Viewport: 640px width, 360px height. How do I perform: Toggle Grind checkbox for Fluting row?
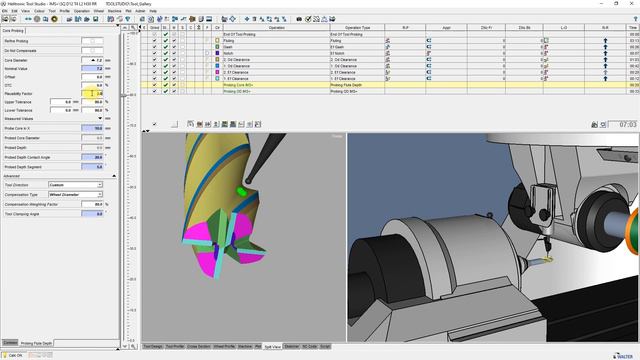(154, 40)
